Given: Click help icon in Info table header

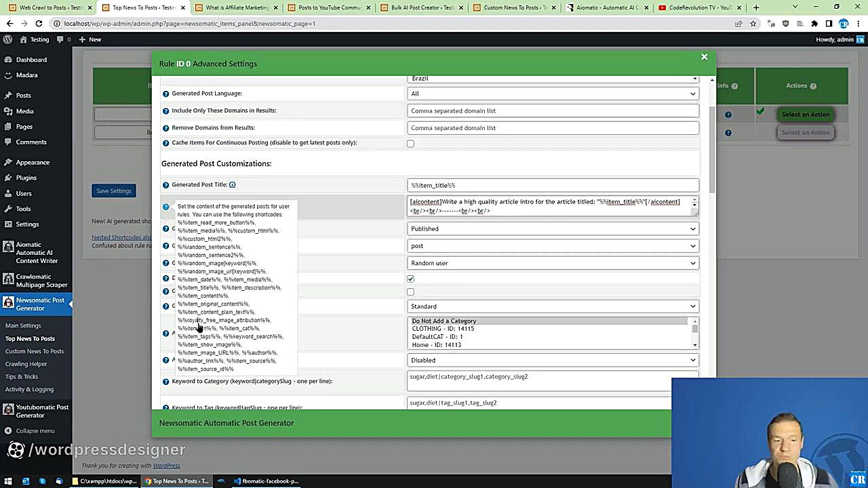Looking at the screenshot, I should coord(734,86).
